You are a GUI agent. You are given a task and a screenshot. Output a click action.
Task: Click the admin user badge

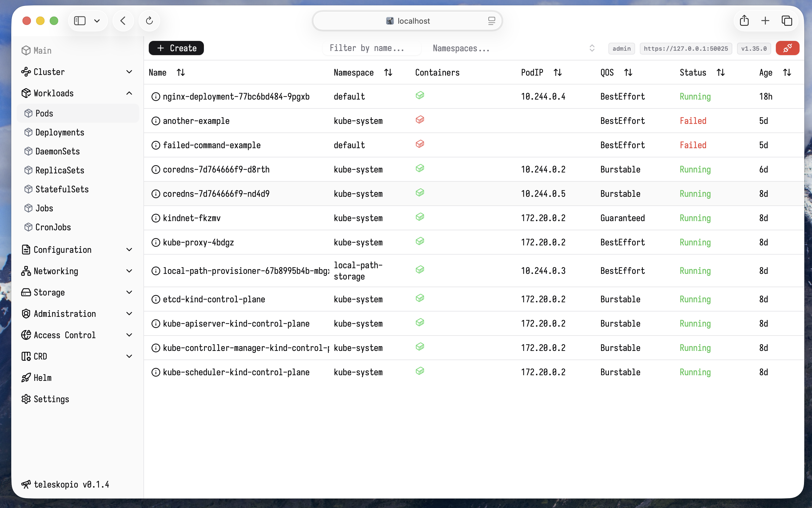click(x=621, y=49)
